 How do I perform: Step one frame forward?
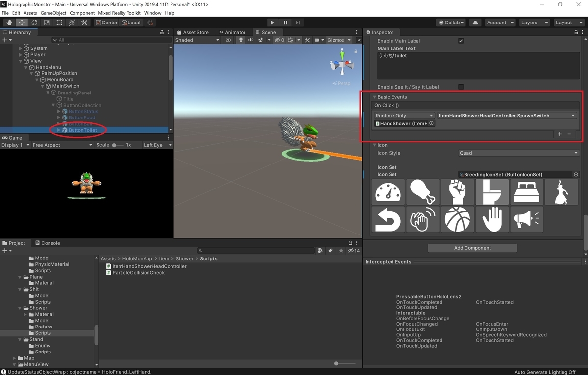[x=298, y=23]
